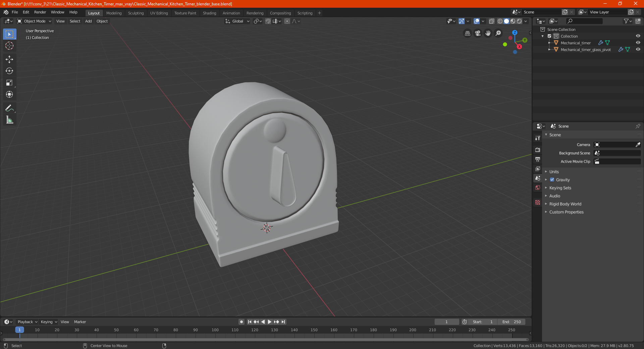Open the Object Mode dropdown
Screen dimensions: 644x349
click(x=34, y=21)
